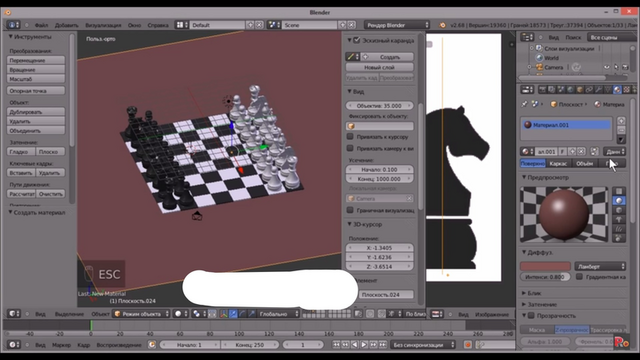Open the Scene properties tab icon
Screen dimensions: 640x360
(x=561, y=89)
